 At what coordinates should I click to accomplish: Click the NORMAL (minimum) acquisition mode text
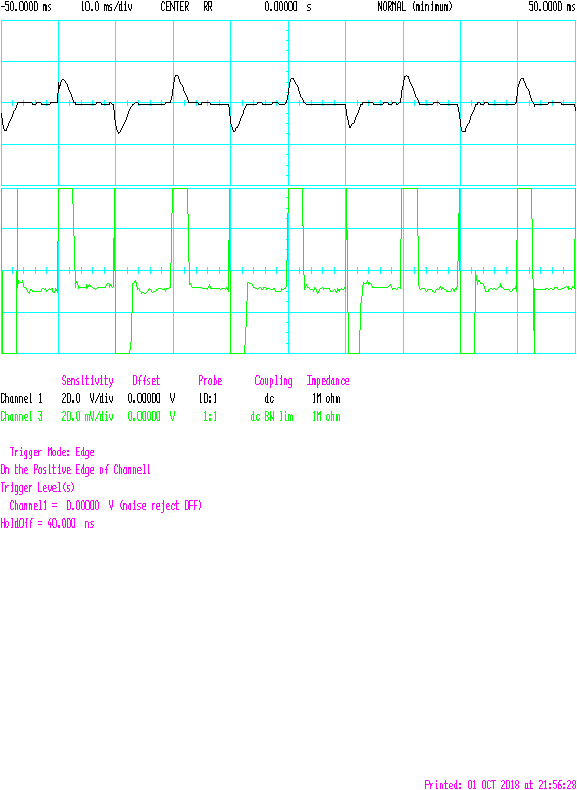coord(415,8)
